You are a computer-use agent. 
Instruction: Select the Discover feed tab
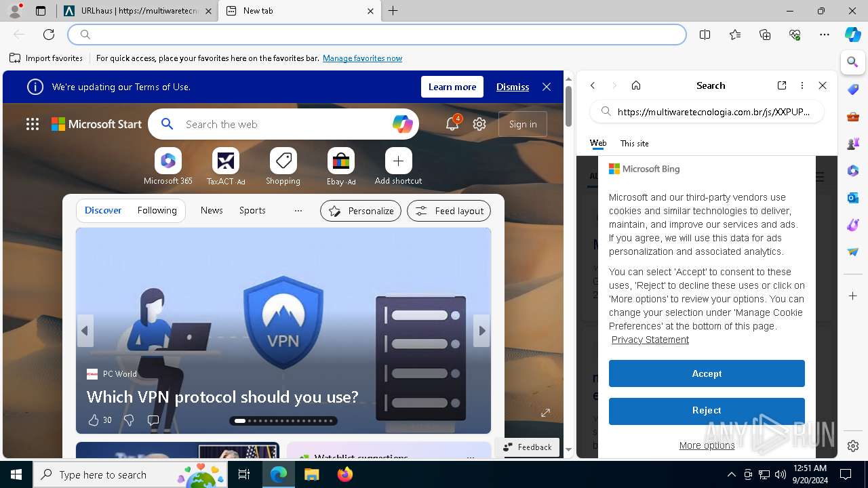(x=103, y=210)
